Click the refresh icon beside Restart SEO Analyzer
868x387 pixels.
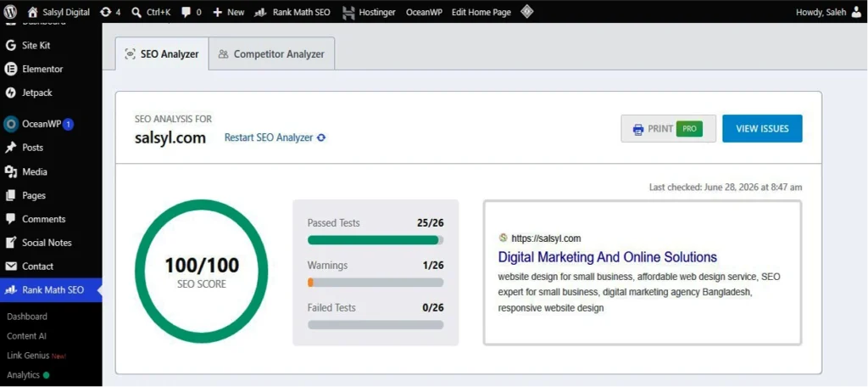click(320, 137)
